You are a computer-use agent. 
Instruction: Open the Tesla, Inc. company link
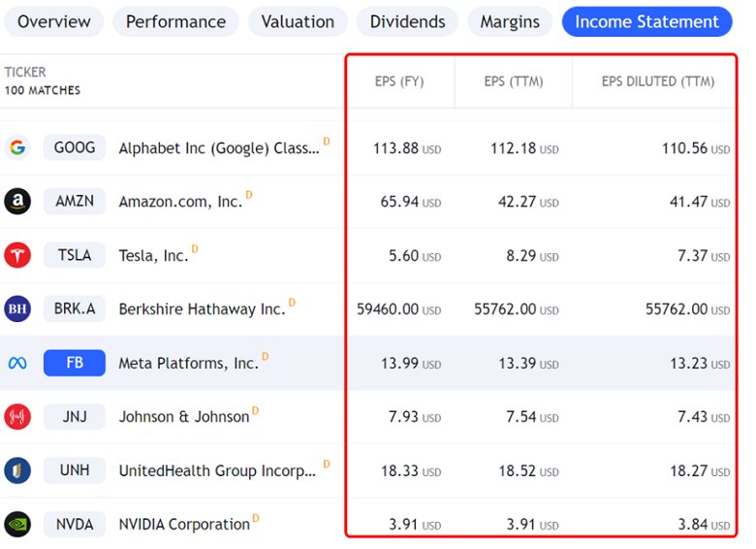point(153,256)
